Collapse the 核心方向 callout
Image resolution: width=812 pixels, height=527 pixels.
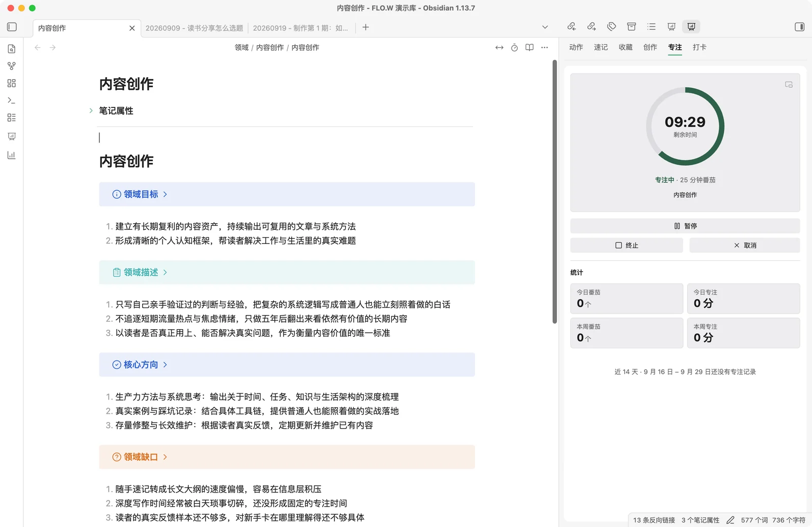pyautogui.click(x=165, y=365)
